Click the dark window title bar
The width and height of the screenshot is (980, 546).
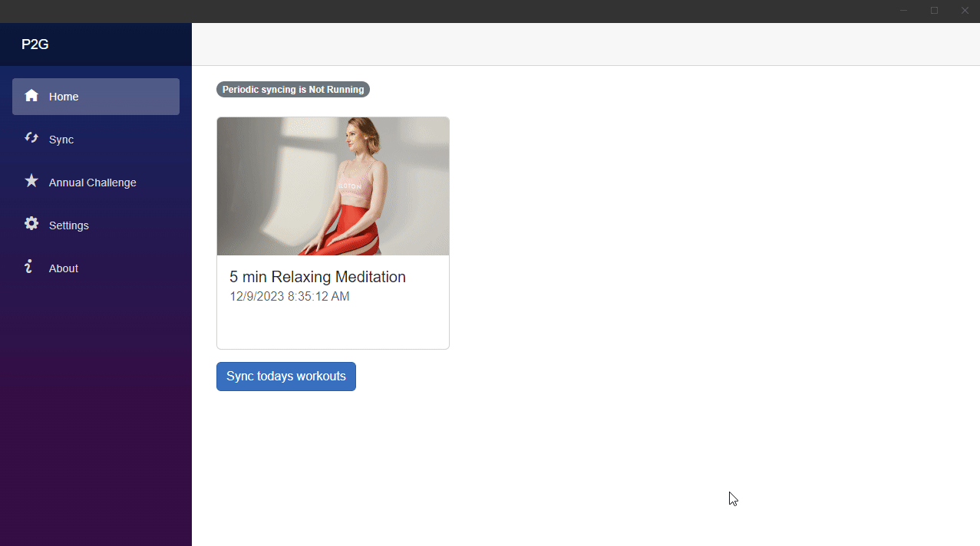coord(460,11)
